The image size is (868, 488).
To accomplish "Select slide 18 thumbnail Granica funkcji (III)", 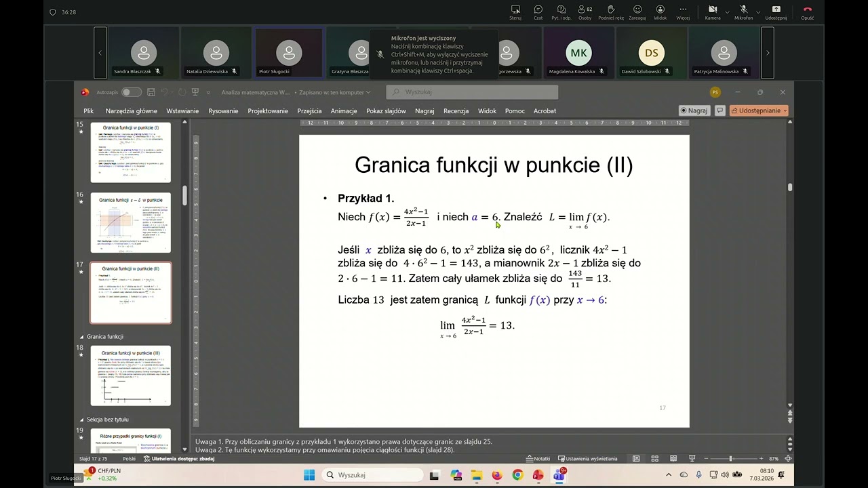I will click(131, 375).
